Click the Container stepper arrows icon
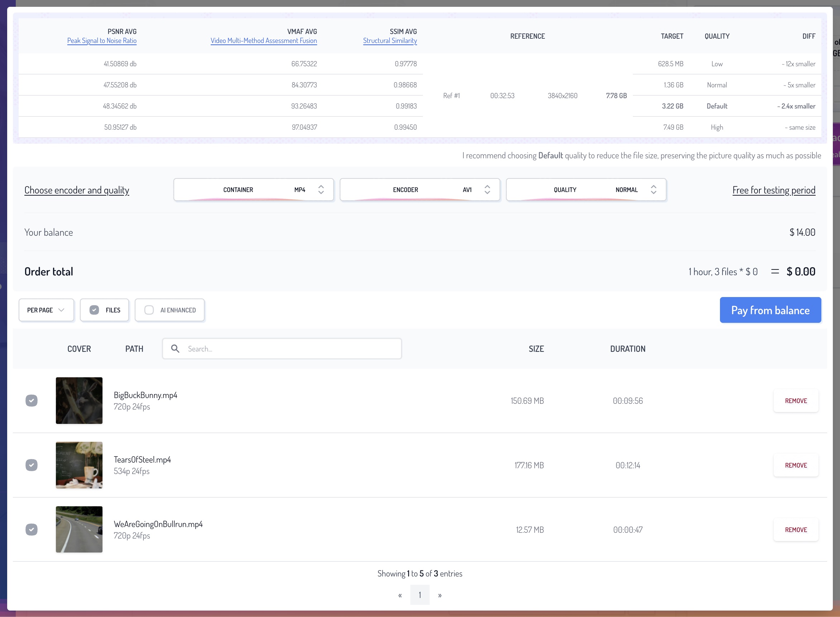Screen dimensions: 840x617 point(321,190)
